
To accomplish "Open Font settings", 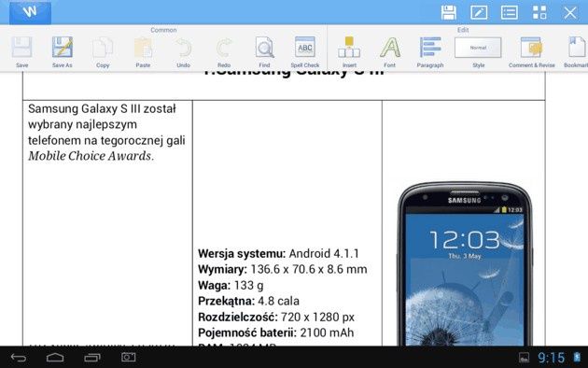I will coord(390,52).
